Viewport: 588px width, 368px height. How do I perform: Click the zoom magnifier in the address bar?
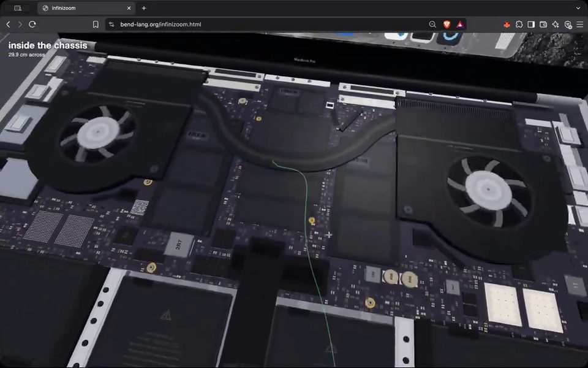pos(432,25)
